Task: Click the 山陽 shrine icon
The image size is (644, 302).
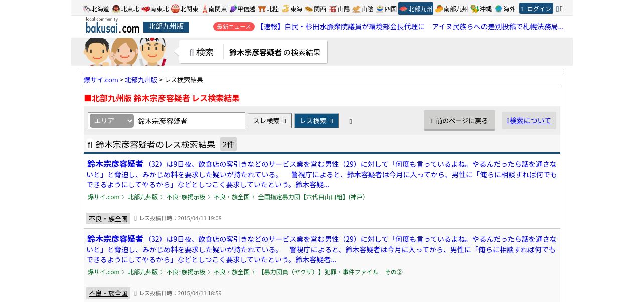Action: click(333, 9)
